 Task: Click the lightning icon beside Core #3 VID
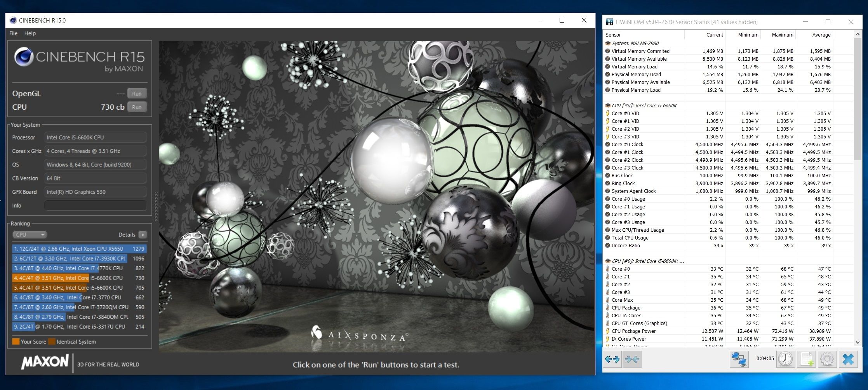point(608,136)
